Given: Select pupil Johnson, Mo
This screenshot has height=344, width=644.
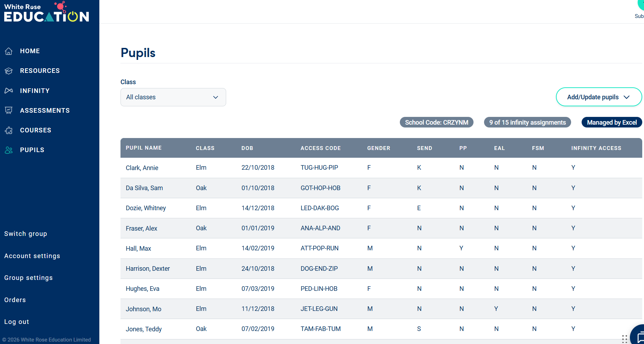Looking at the screenshot, I should (x=143, y=309).
